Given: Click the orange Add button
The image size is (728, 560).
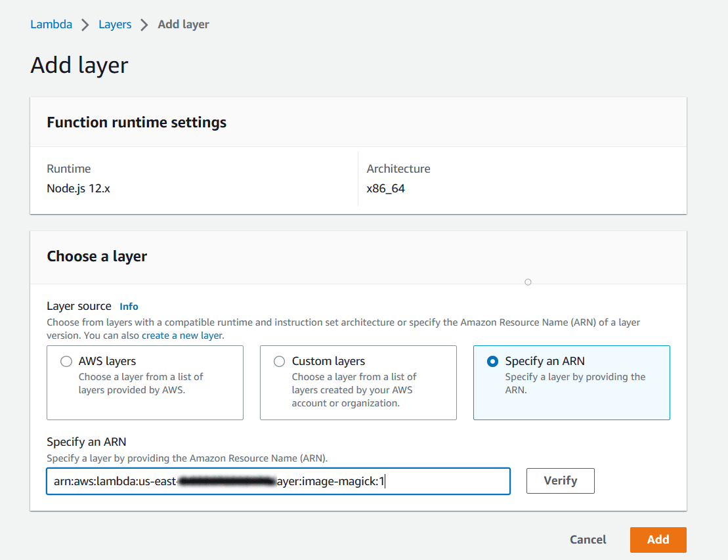Looking at the screenshot, I should point(658,540).
